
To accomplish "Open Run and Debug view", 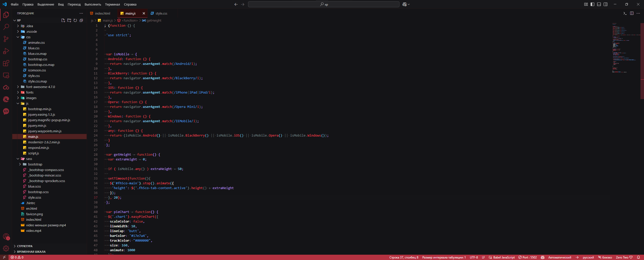I will click(x=6, y=51).
